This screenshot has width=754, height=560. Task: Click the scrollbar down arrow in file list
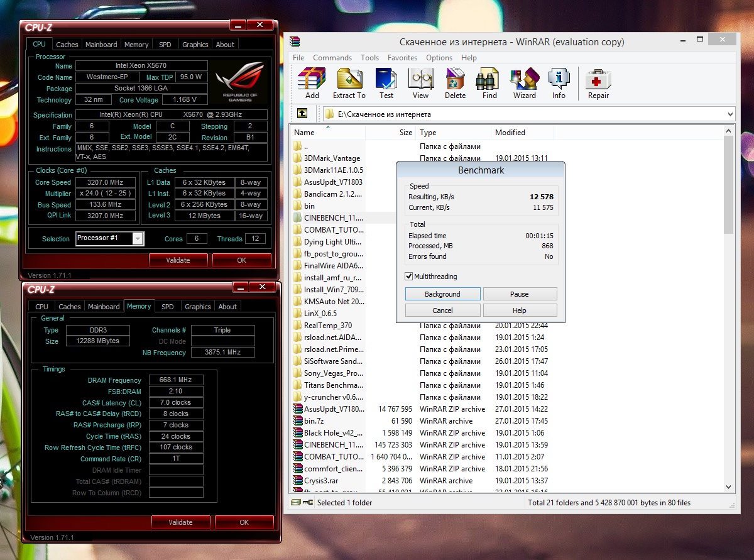point(729,487)
